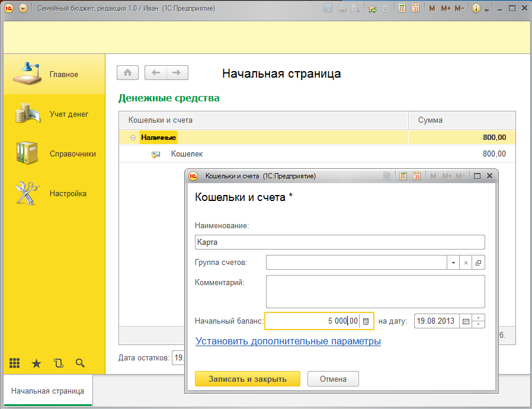Clear the Группа счетов field
Viewport: 532px width, 409px height.
tap(466, 263)
